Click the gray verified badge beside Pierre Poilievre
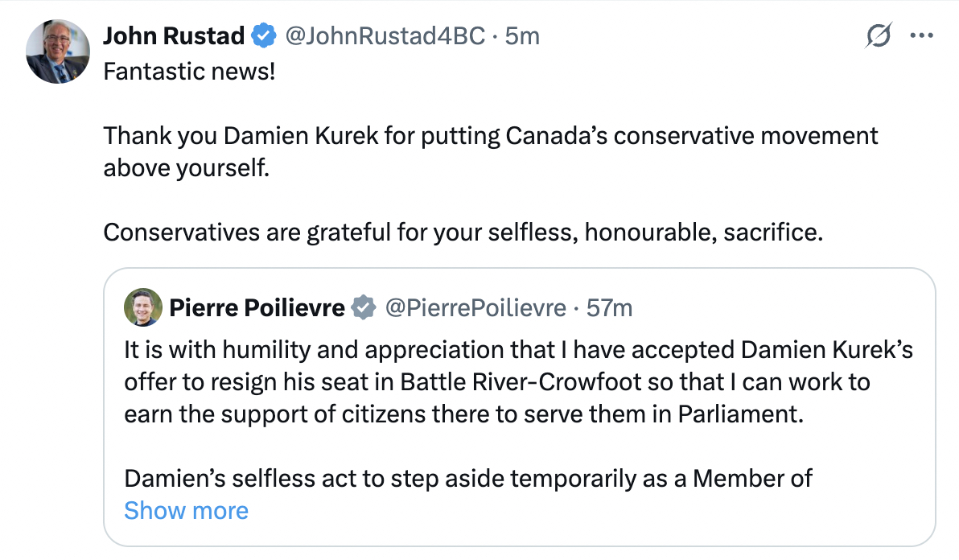959x560 pixels. point(364,307)
